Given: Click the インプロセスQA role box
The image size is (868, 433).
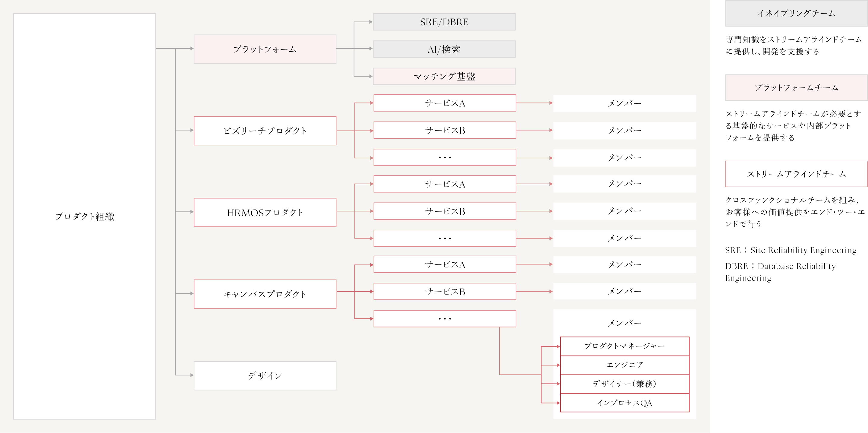Looking at the screenshot, I should click(x=624, y=403).
